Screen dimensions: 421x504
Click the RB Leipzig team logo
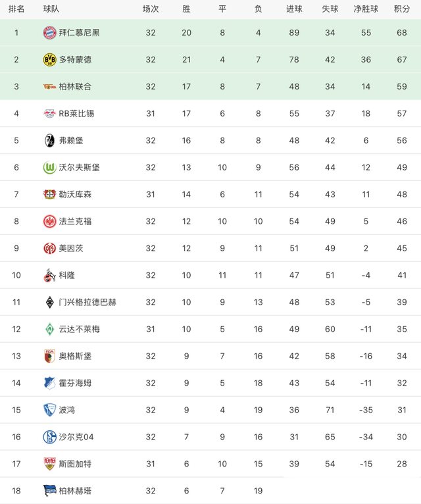click(x=50, y=113)
